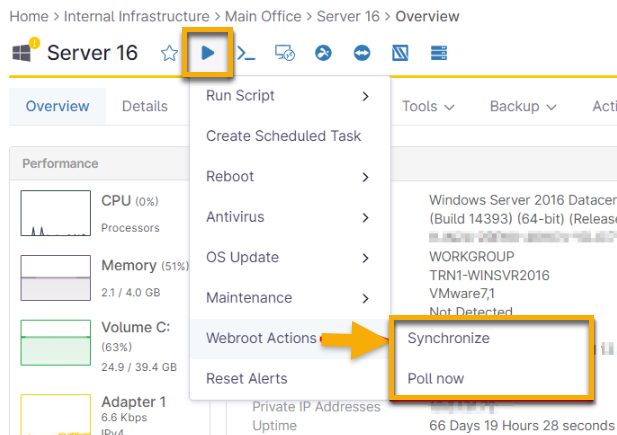
Task: Favorite Server 16 with the star icon
Action: 169,53
